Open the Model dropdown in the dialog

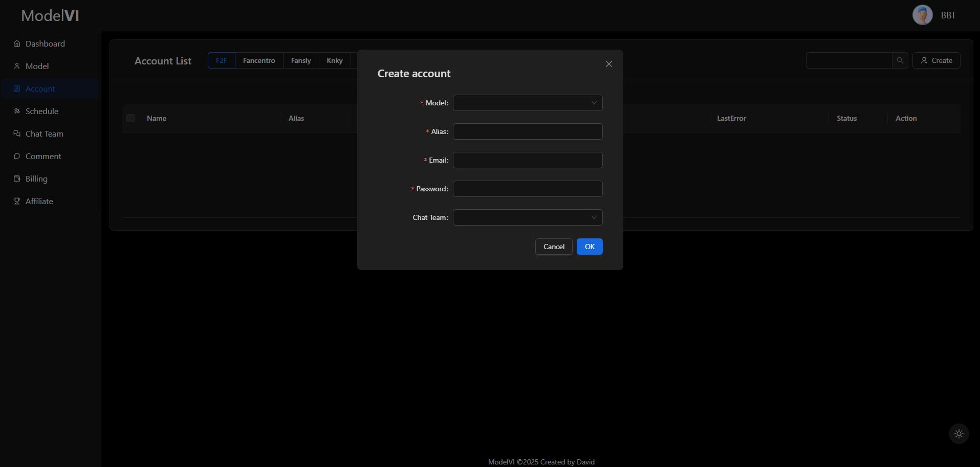pyautogui.click(x=527, y=103)
